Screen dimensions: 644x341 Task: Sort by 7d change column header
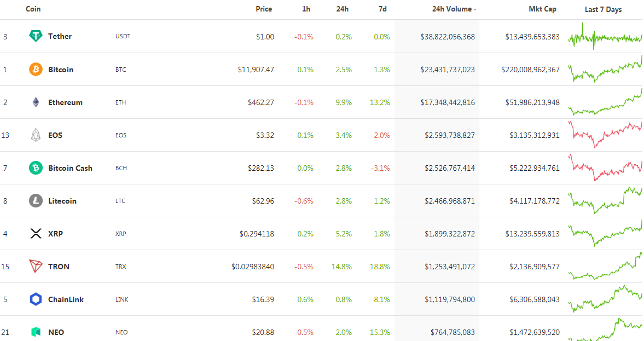pyautogui.click(x=382, y=9)
